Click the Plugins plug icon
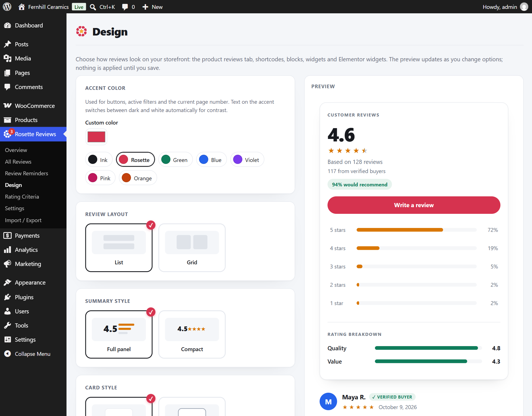 coord(7,297)
